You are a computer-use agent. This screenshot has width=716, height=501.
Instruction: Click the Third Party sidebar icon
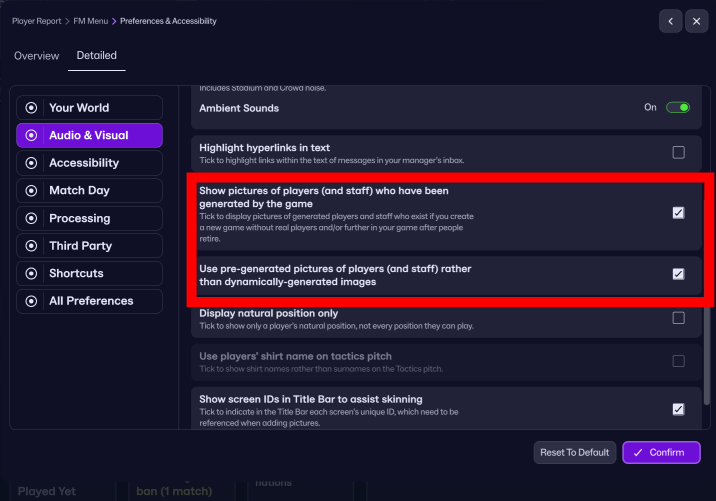pyautogui.click(x=31, y=246)
